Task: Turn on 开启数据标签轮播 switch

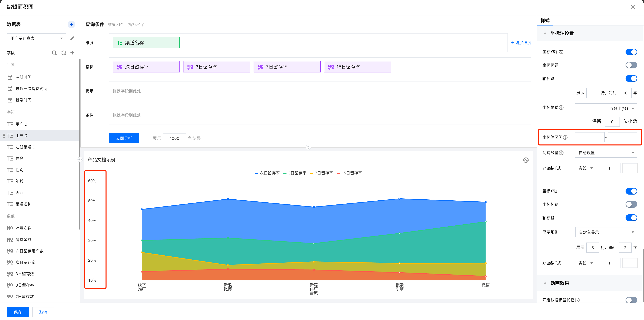Action: click(631, 300)
